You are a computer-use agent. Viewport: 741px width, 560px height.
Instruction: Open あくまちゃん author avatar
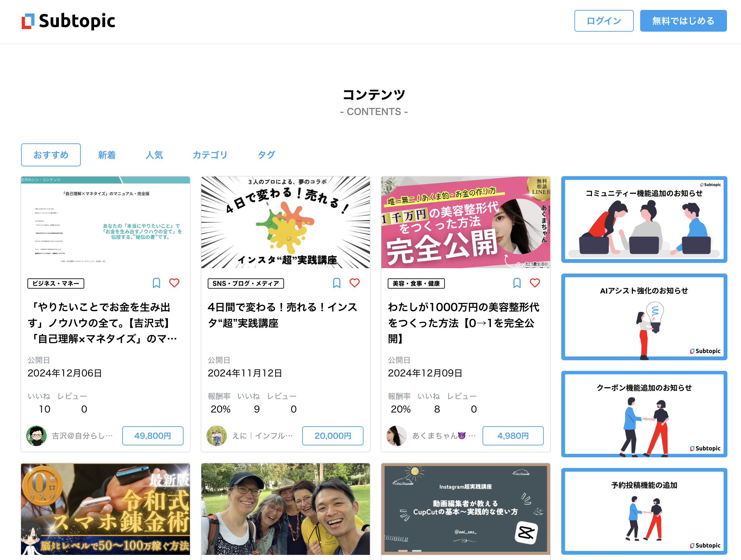coord(397,436)
